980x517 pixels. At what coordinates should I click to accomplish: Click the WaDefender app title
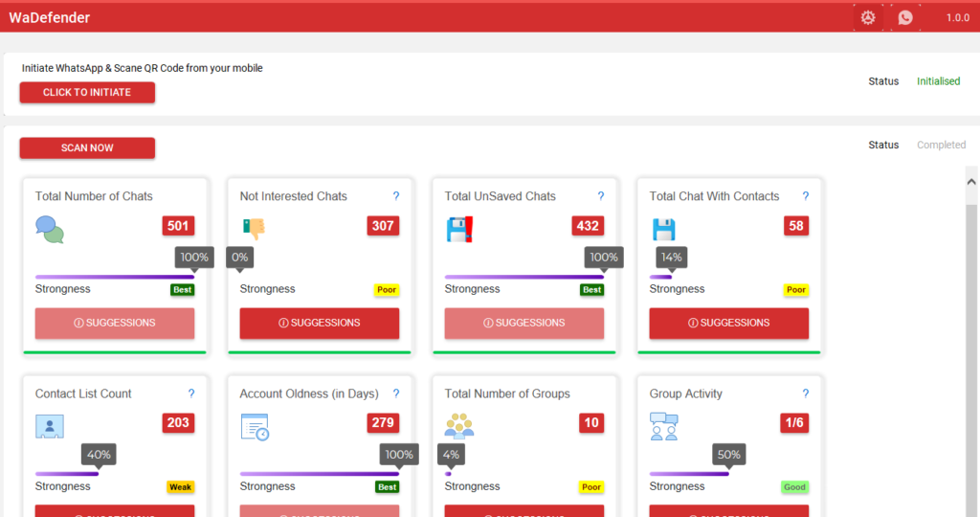pyautogui.click(x=50, y=17)
